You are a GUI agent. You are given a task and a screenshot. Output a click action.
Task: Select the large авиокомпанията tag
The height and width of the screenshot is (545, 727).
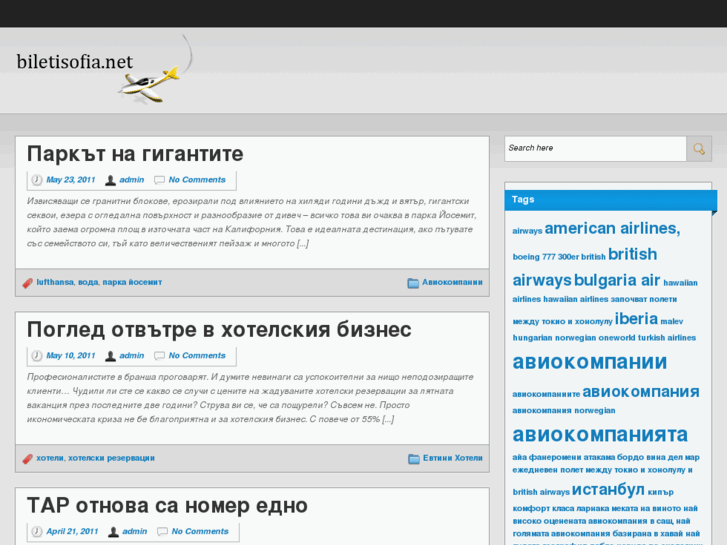600,435
